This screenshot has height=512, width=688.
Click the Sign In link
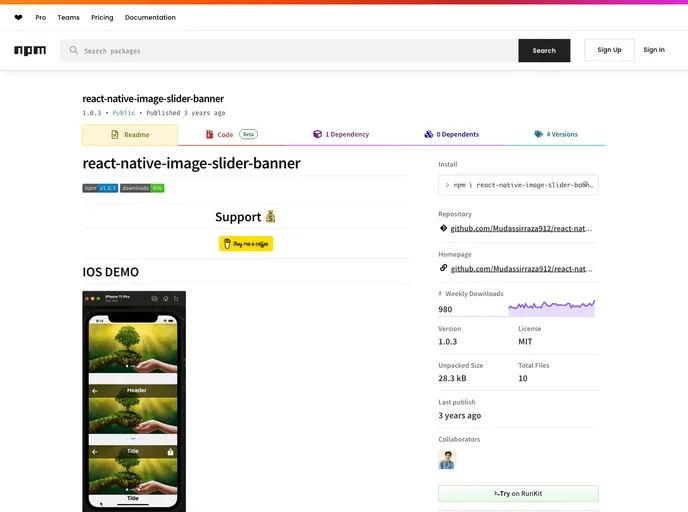point(654,50)
